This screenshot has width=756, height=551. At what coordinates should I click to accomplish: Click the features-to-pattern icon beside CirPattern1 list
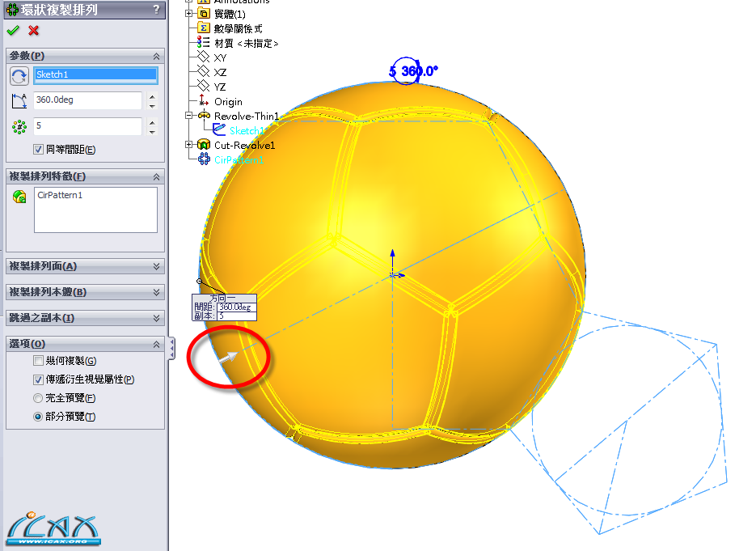19,197
